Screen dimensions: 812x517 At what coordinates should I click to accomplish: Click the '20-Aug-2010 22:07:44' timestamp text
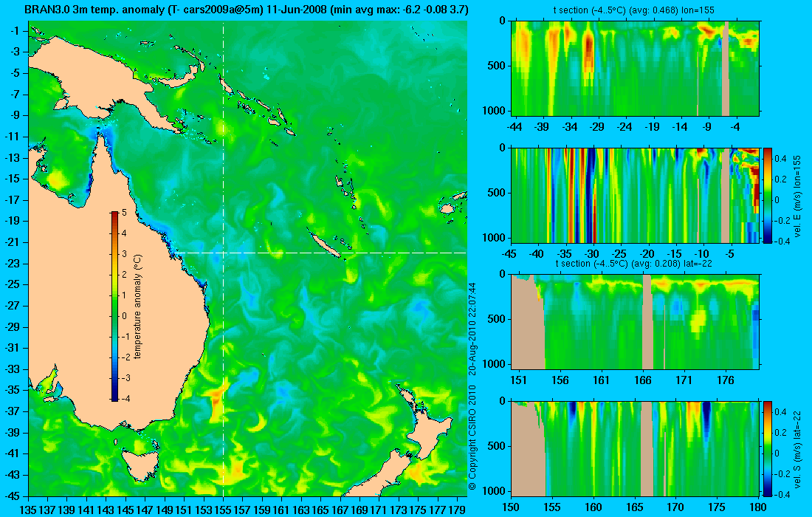tap(472, 328)
